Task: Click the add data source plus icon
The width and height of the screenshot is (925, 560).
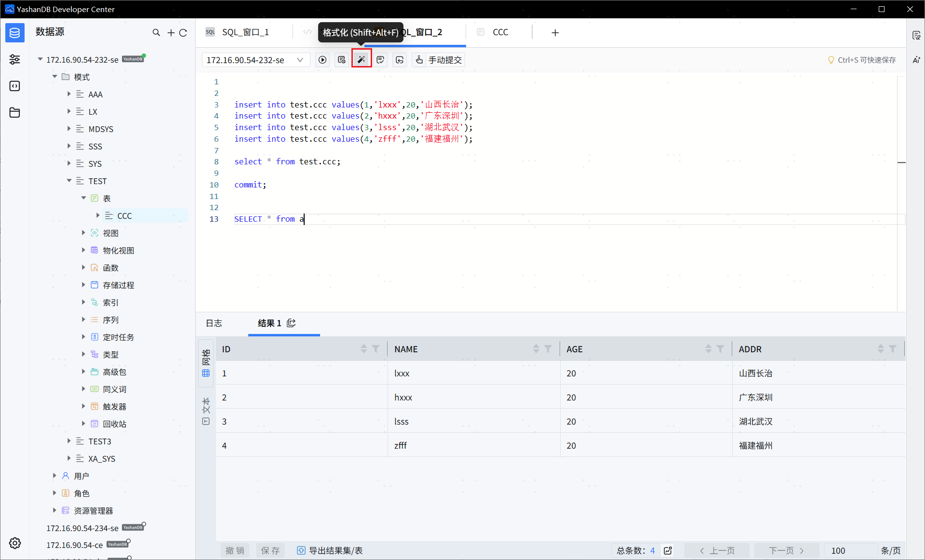Action: [x=171, y=32]
